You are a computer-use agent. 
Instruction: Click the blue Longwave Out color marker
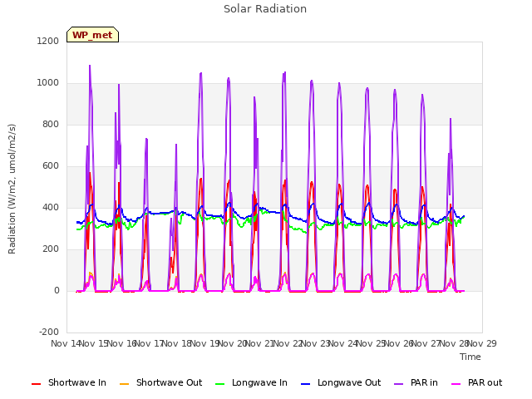(x=306, y=384)
